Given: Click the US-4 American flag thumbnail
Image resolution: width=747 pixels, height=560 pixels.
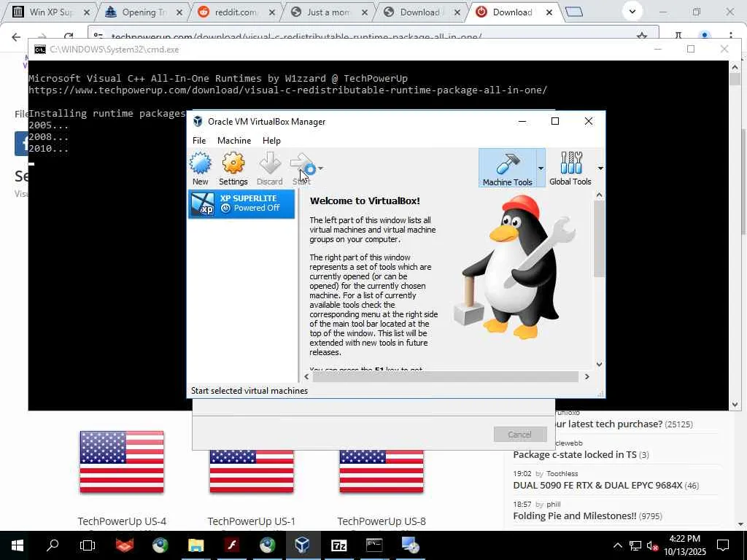Looking at the screenshot, I should coord(122,462).
